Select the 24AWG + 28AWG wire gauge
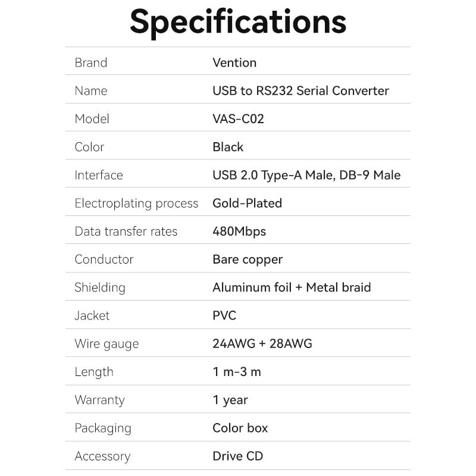The image size is (476, 476). pyautogui.click(x=262, y=344)
